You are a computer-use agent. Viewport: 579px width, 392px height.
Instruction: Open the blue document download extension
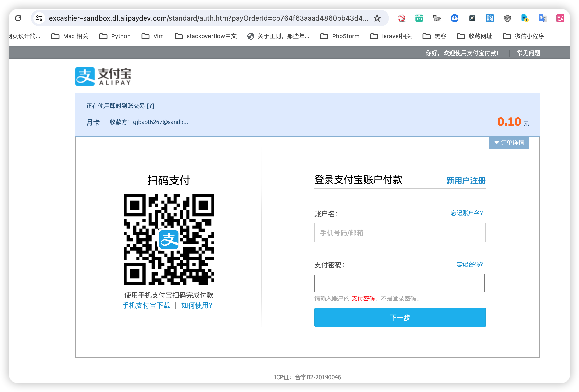pos(525,18)
